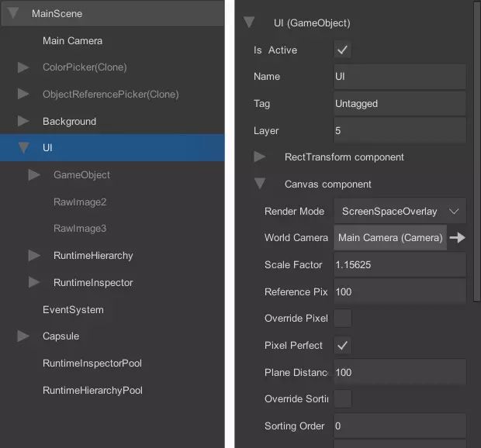The width and height of the screenshot is (481, 448).
Task: Expand the Background object arrow
Action: 23,121
